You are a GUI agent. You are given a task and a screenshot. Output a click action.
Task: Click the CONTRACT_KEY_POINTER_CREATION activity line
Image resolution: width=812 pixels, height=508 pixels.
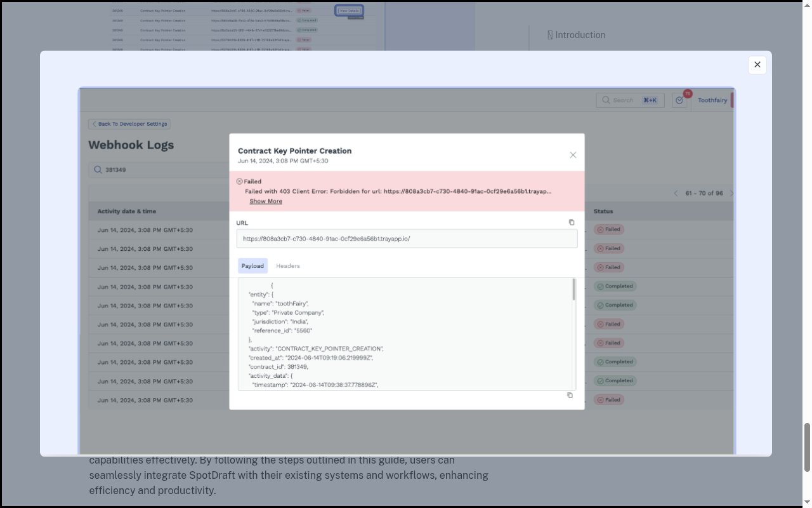315,349
